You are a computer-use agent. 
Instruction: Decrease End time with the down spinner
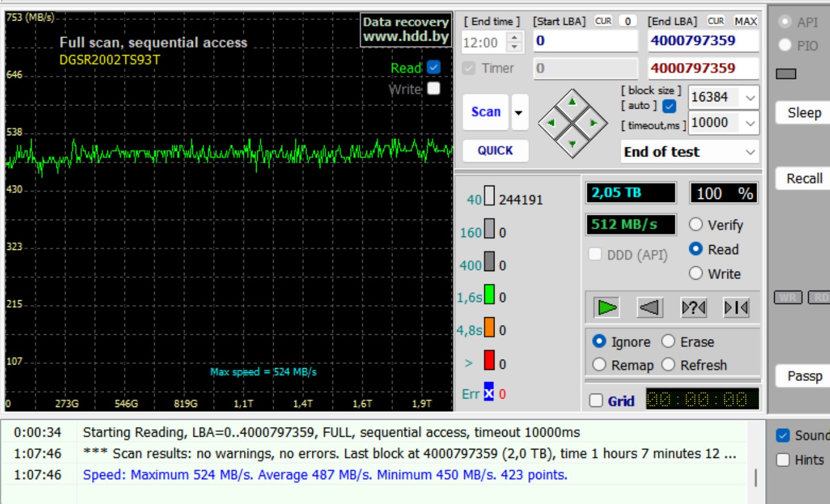tap(514, 47)
